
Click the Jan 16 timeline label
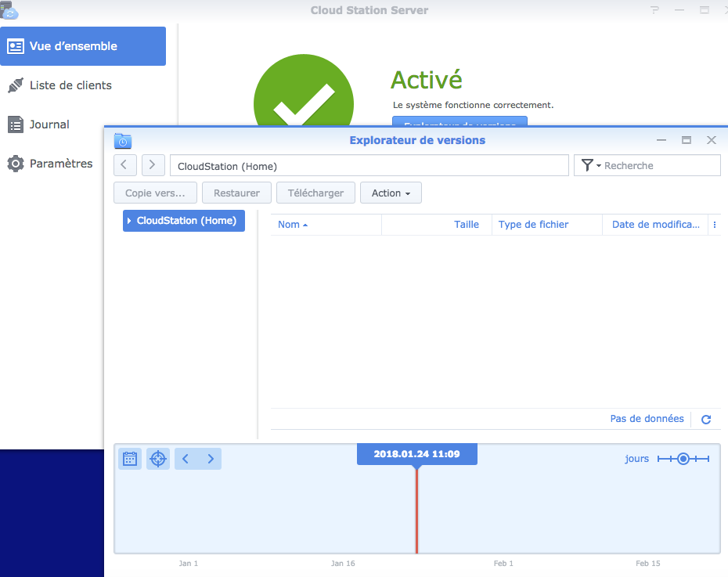[x=343, y=564]
